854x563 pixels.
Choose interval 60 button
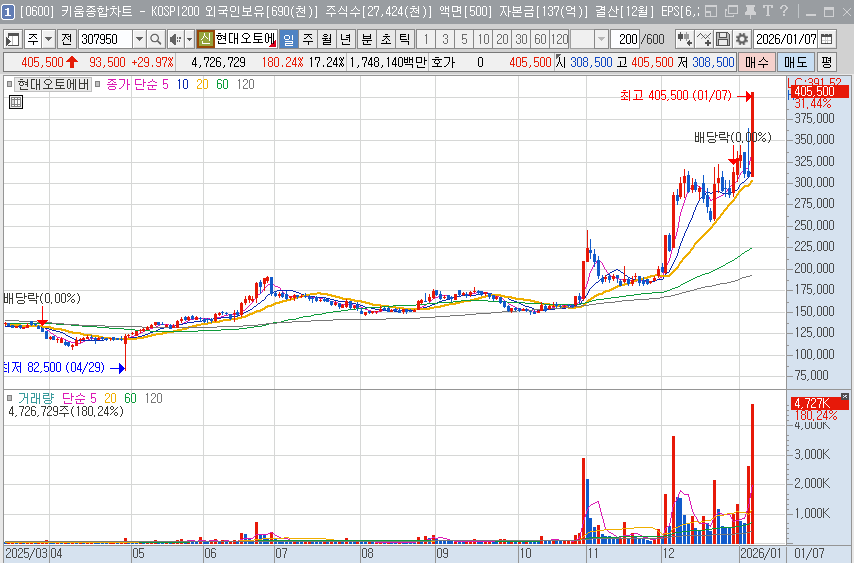(x=540, y=39)
